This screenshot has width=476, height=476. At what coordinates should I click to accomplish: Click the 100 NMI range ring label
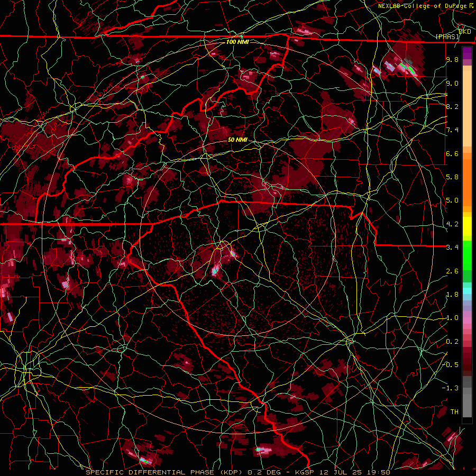(237, 42)
